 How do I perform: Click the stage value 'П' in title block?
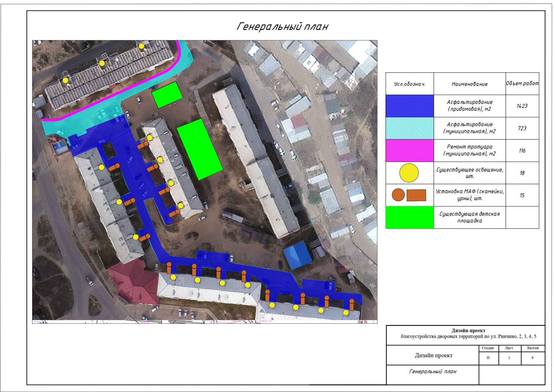pos(488,358)
